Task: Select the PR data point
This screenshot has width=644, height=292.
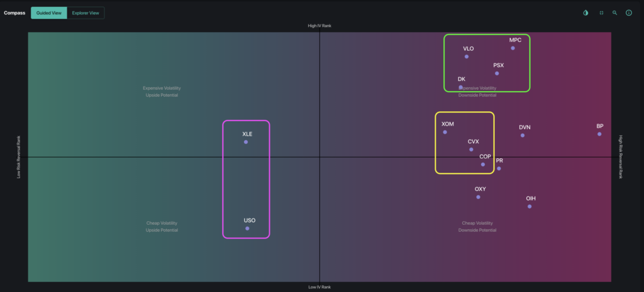Action: tap(499, 168)
